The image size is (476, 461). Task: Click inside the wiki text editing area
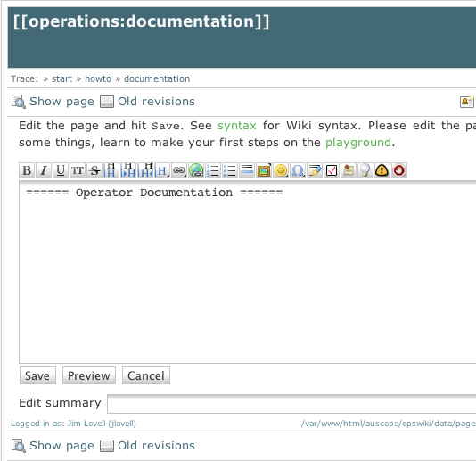248,272
